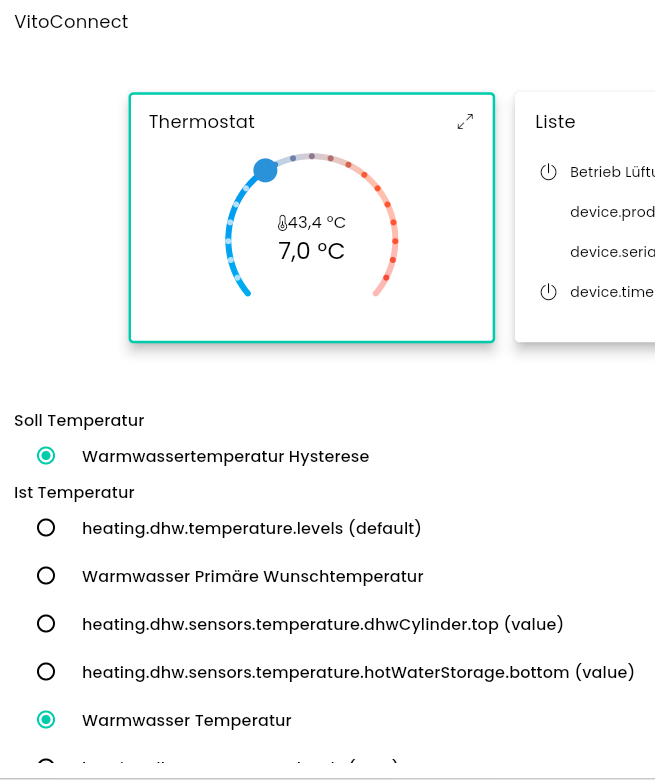This screenshot has height=780, width=655.
Task: Click the Liste card title
Action: point(555,122)
